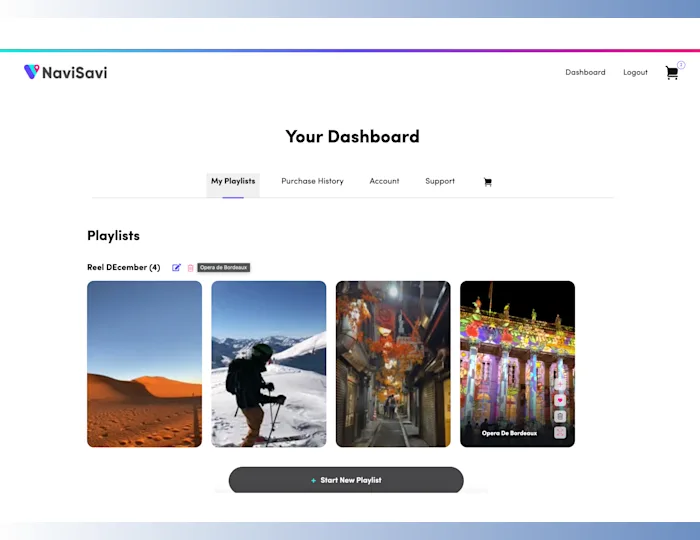Image resolution: width=700 pixels, height=540 pixels.
Task: Click the Your Dashboard heading
Action: 352,137
